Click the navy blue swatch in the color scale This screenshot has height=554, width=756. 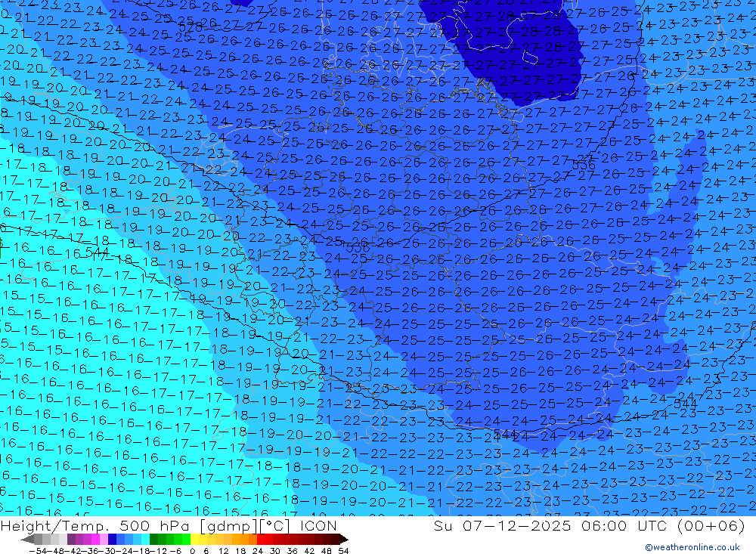click(112, 539)
